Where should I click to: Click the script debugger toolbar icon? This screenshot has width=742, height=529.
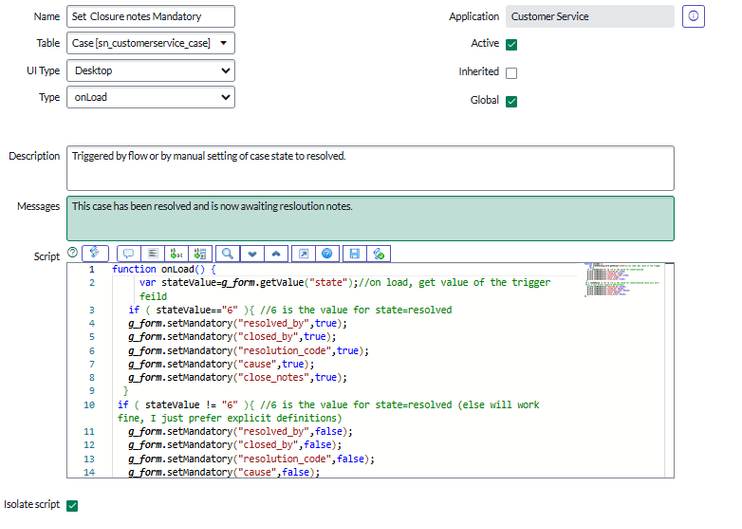click(379, 254)
